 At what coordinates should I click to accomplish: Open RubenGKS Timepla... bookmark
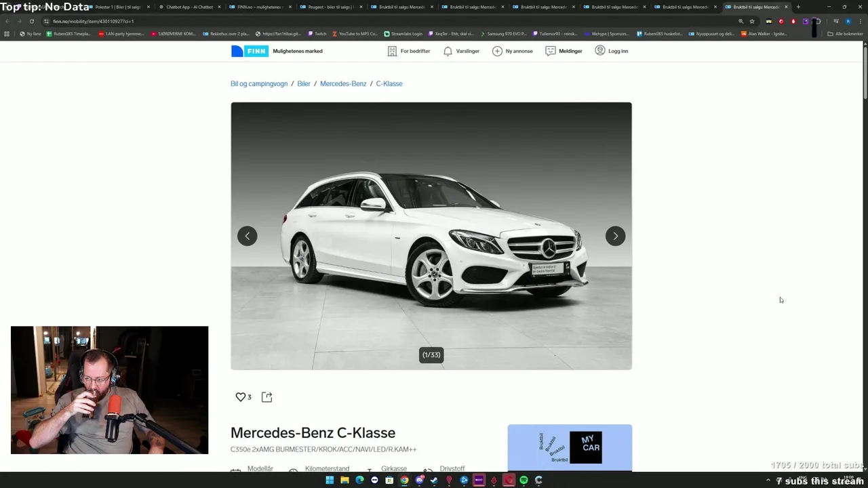[68, 33]
